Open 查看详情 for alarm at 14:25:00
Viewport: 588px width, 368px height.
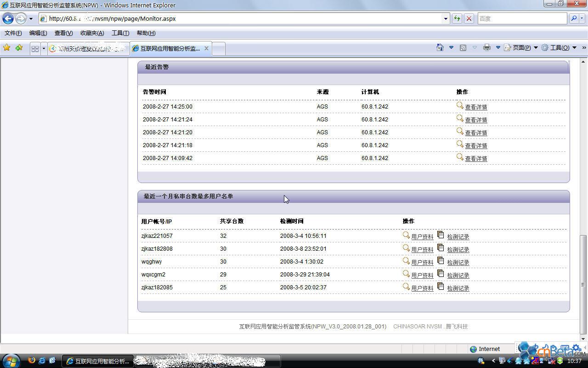(x=476, y=107)
